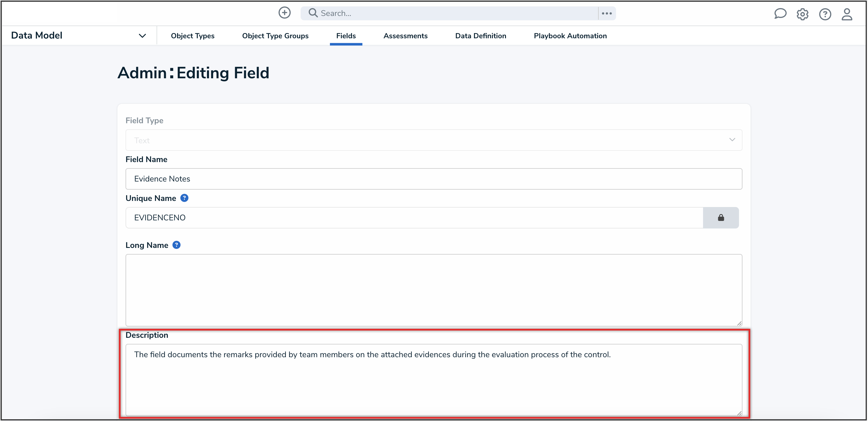Open the user profile icon
This screenshot has height=421, width=868.
(847, 14)
